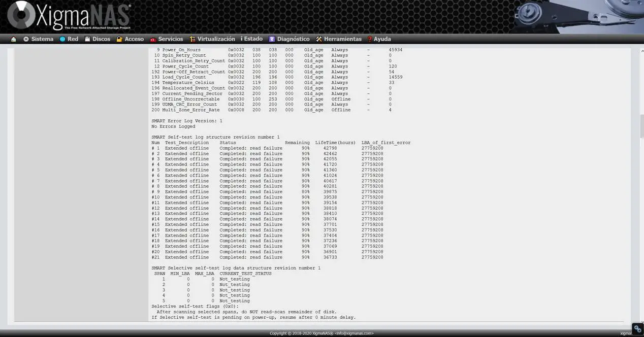This screenshot has height=337, width=644.
Task: Click the Herramientas tools icon
Action: (319, 39)
